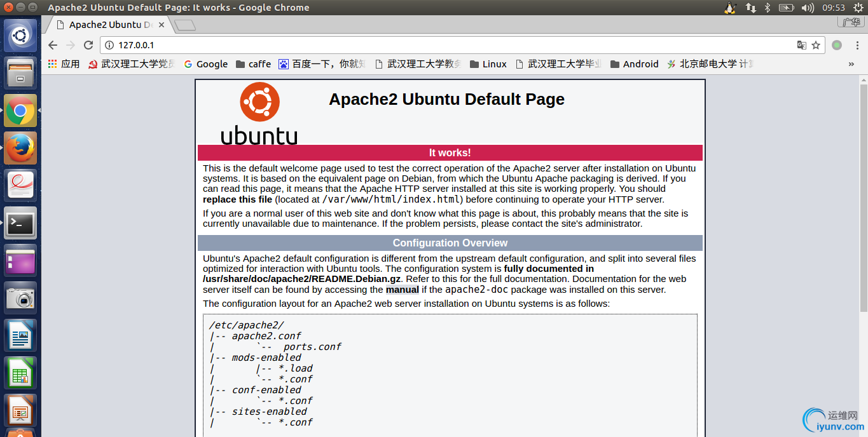The width and height of the screenshot is (868, 437).
Task: Open the Files manager launcher icon
Action: 20,73
